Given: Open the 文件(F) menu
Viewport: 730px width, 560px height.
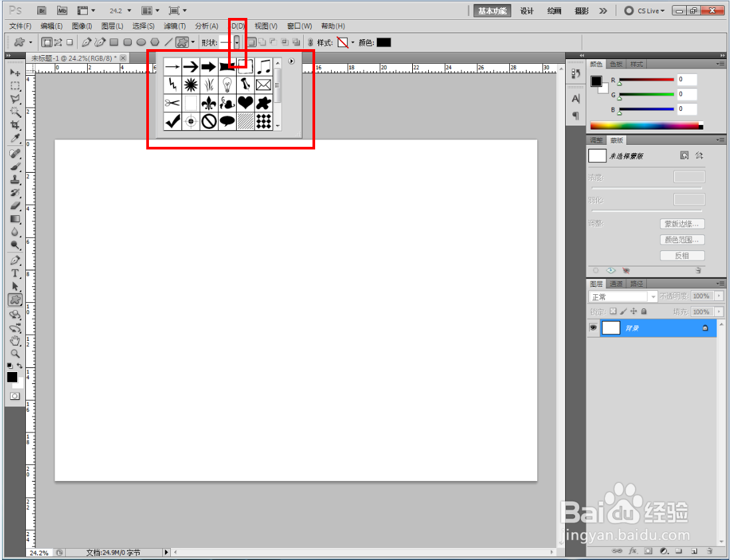Looking at the screenshot, I should point(20,26).
